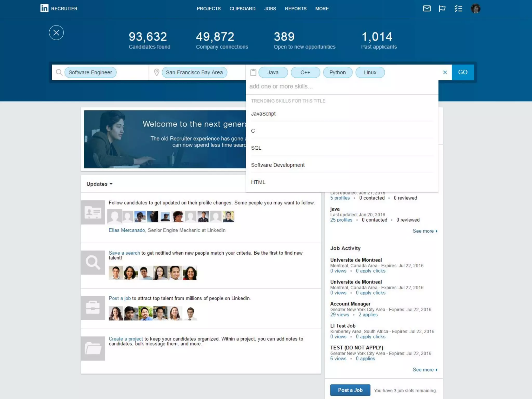
Task: Click 93,632 Candidates found stat
Action: [x=149, y=40]
